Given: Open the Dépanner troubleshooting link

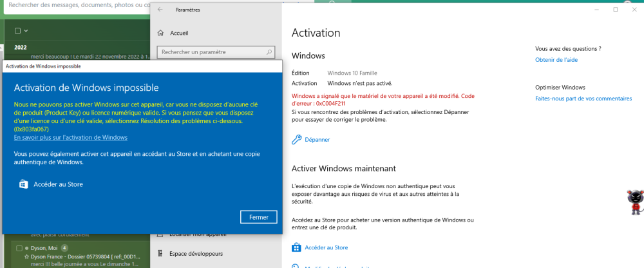Looking at the screenshot, I should 317,140.
